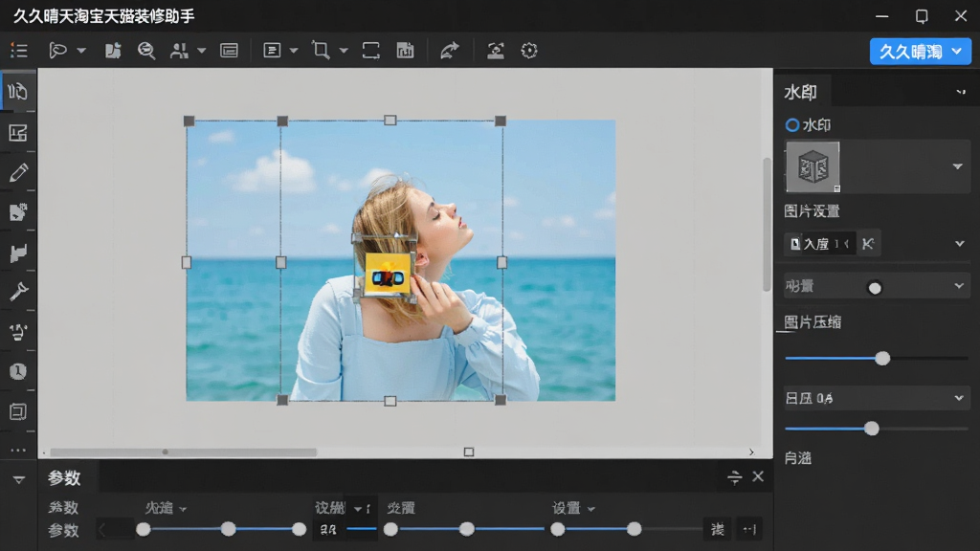980x551 pixels.
Task: Open the three-dot more options in sidebar
Action: (x=18, y=450)
